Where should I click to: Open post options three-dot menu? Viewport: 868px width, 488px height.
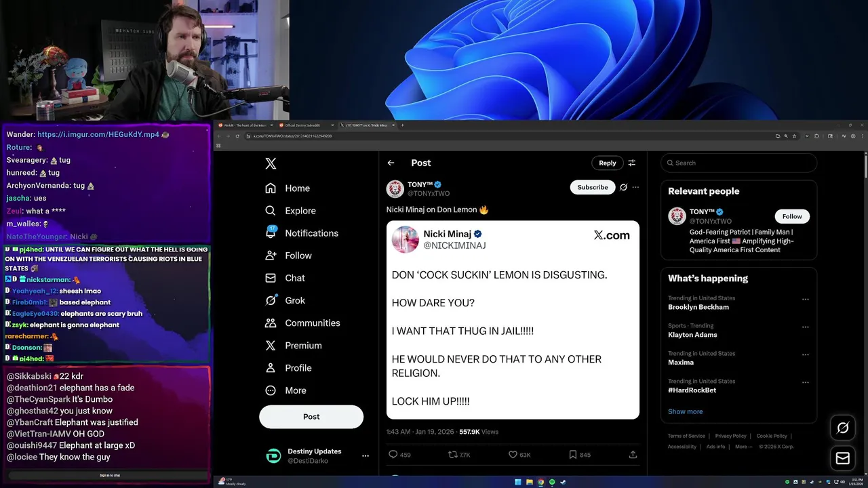click(635, 187)
